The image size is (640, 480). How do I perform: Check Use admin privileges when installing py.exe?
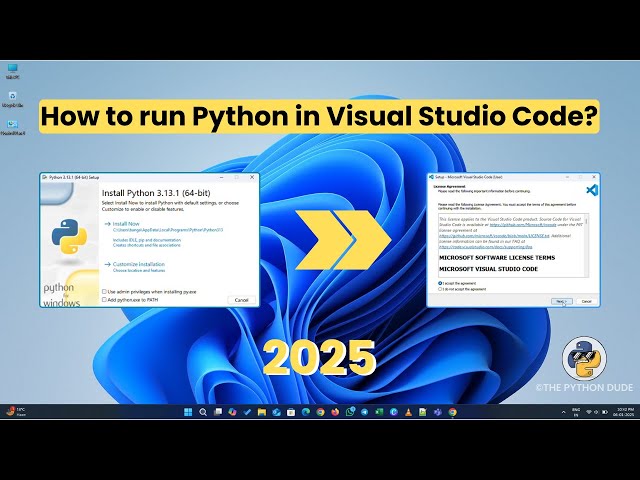[104, 291]
